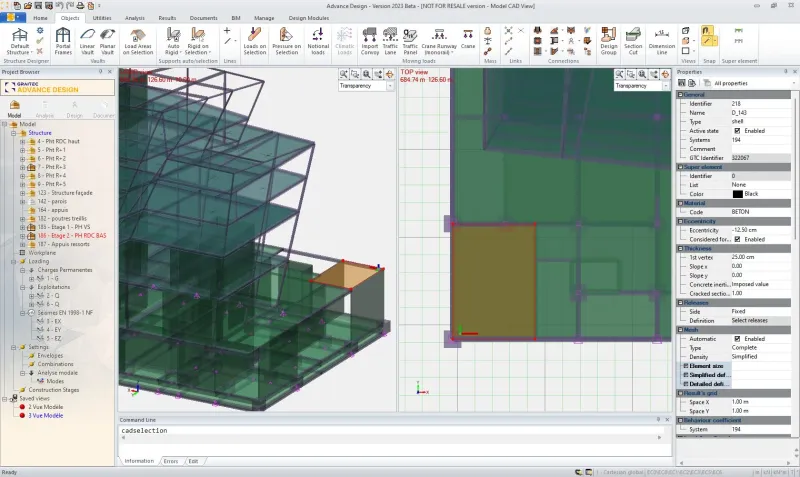This screenshot has width=800, height=477.
Task: Open the Section Cut tool
Action: coord(633,41)
